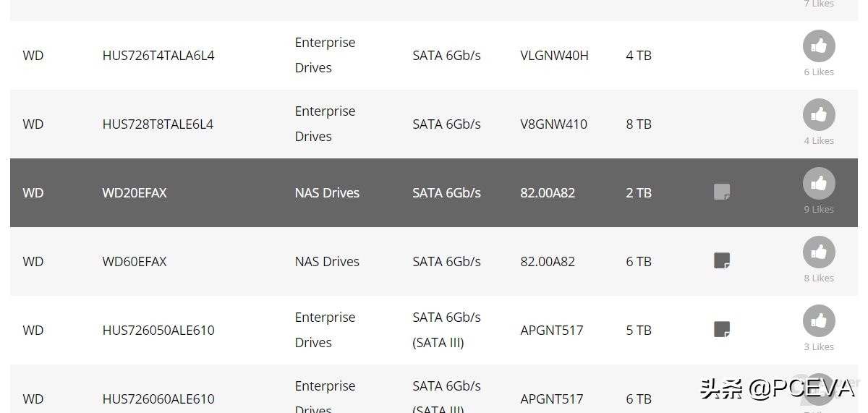Like the HUS726050ALE610 5 TB drive
The height and width of the screenshot is (413, 868).
click(819, 321)
